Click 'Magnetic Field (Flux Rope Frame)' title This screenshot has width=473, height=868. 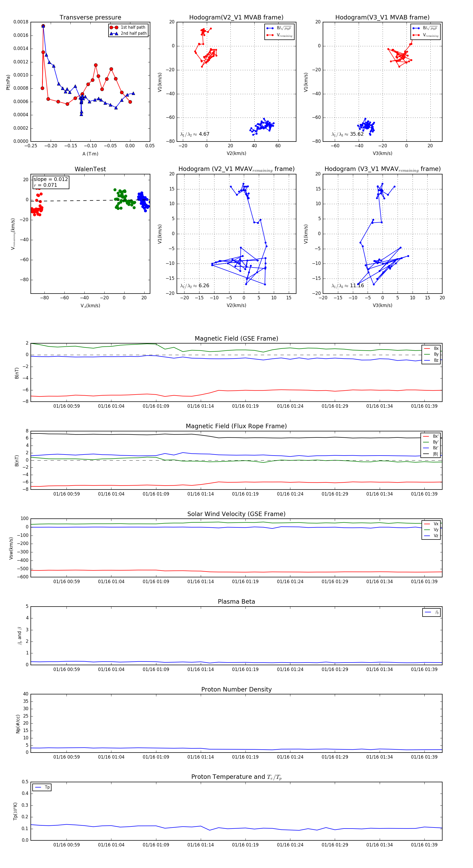236,426
